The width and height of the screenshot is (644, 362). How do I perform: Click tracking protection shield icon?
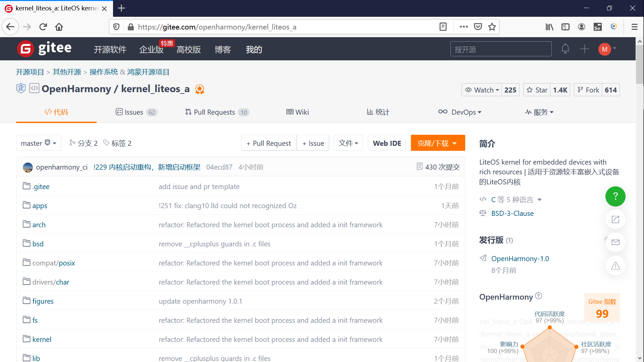[x=116, y=27]
